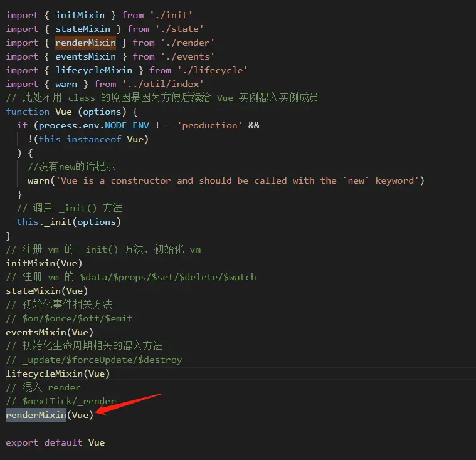Click the comment with $data/$props/$set/$delete/$watch
This screenshot has width=476, height=460.
[x=131, y=277]
